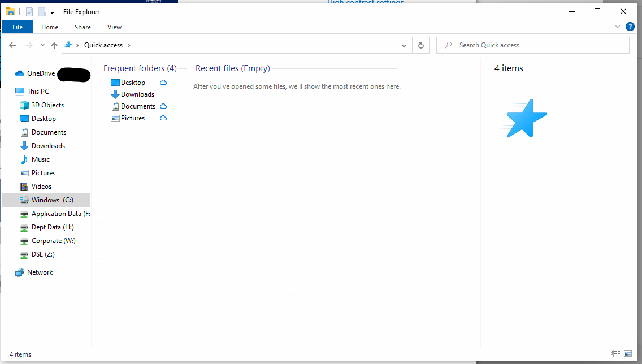The width and height of the screenshot is (642, 364).
Task: Open the File menu
Action: tap(18, 27)
